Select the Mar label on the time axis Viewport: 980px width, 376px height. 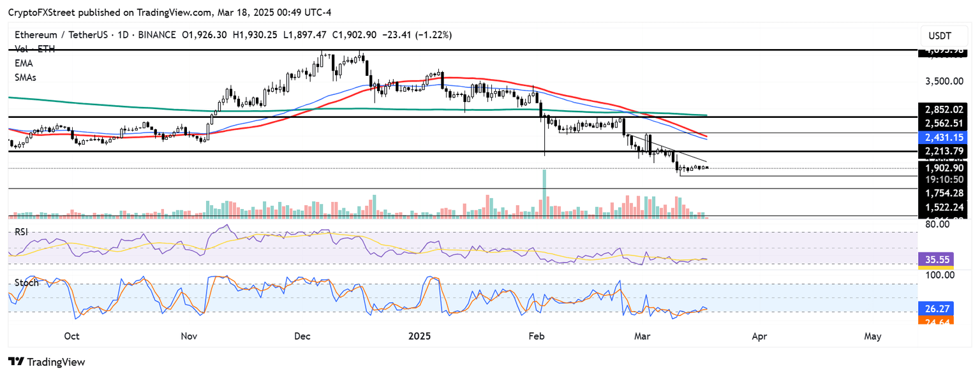point(642,336)
